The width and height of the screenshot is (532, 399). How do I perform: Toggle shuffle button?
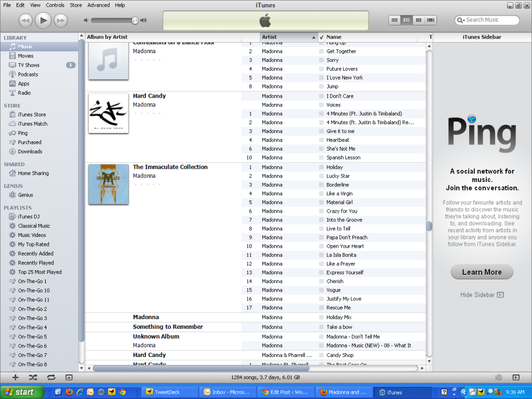[x=33, y=377]
